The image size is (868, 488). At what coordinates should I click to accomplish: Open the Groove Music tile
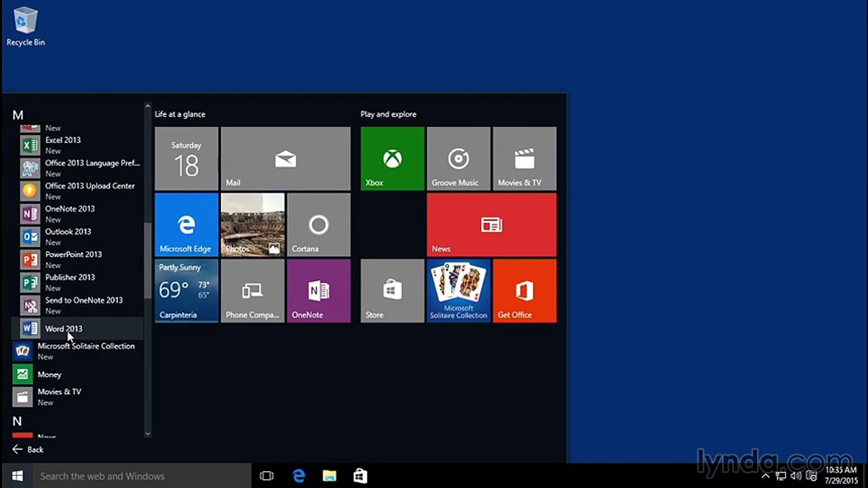click(459, 159)
